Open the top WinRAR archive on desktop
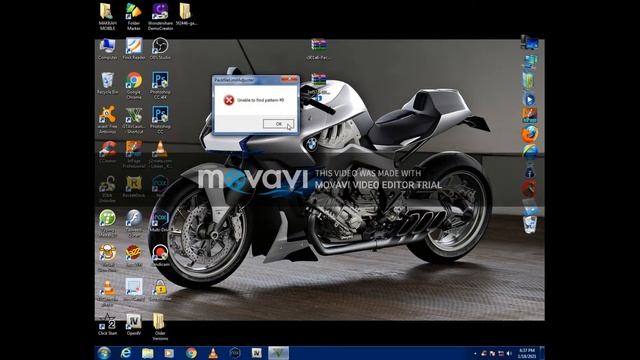Screen dimensions: 640x360 [318, 49]
